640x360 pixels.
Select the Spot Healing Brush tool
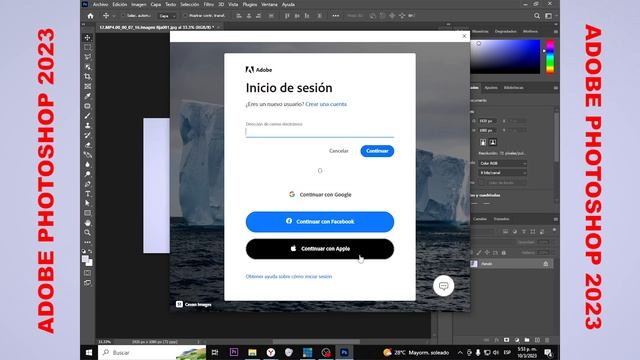click(87, 106)
